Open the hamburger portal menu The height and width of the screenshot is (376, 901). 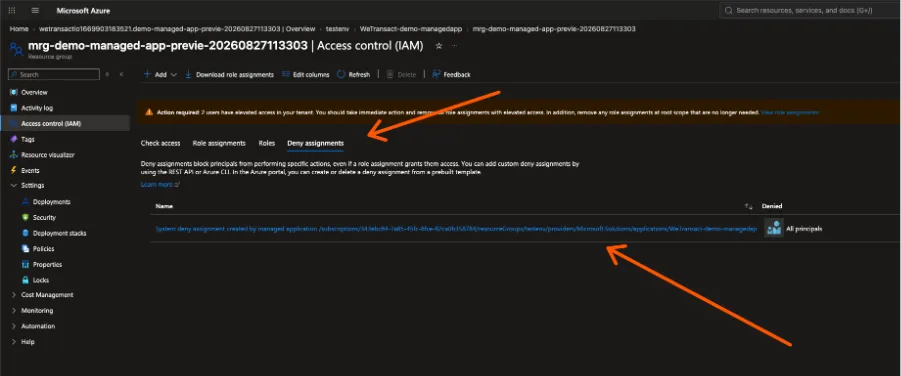(x=35, y=10)
